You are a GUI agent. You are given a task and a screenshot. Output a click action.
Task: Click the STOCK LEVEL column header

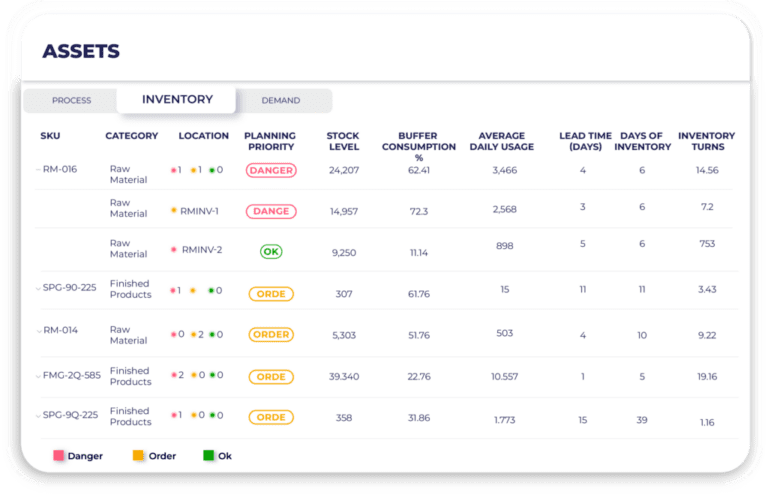tap(343, 141)
